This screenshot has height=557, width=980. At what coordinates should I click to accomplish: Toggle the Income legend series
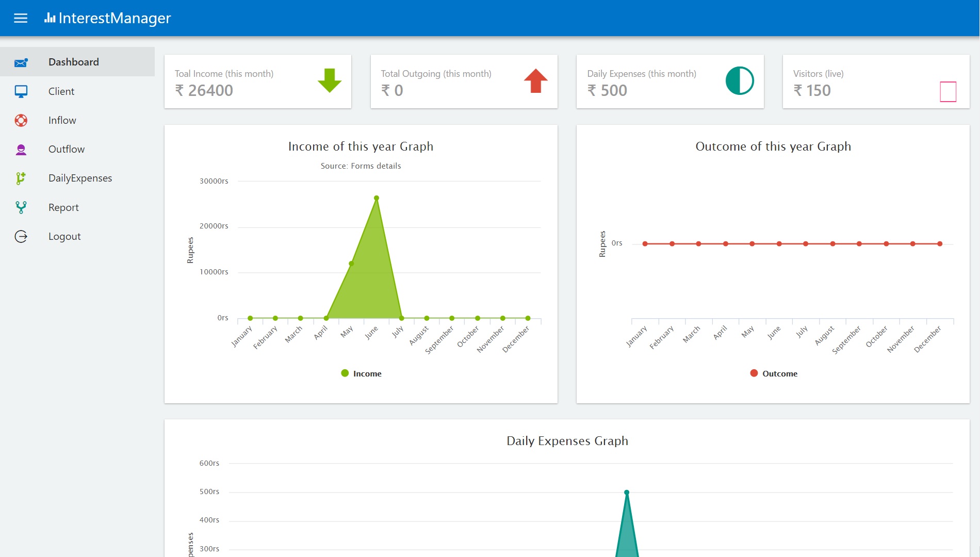pyautogui.click(x=361, y=373)
